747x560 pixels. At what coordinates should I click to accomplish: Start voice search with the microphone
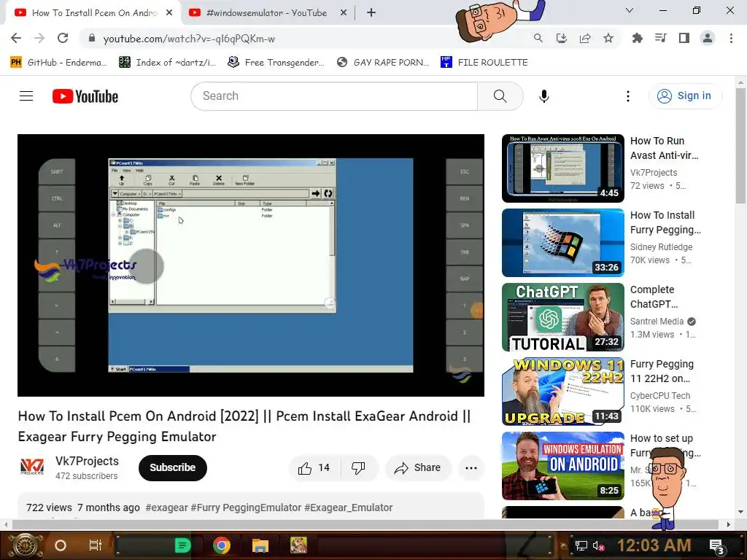pos(544,96)
